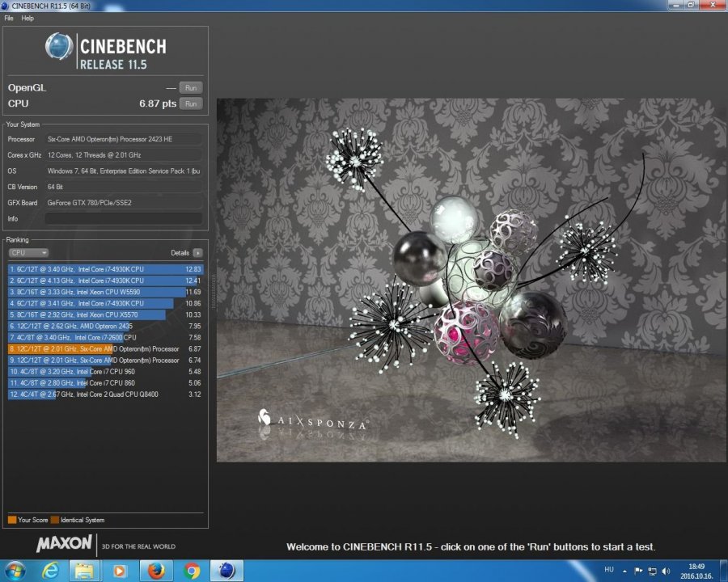This screenshot has height=582, width=728.
Task: Open the CPU ranking type dropdown
Action: coord(28,252)
